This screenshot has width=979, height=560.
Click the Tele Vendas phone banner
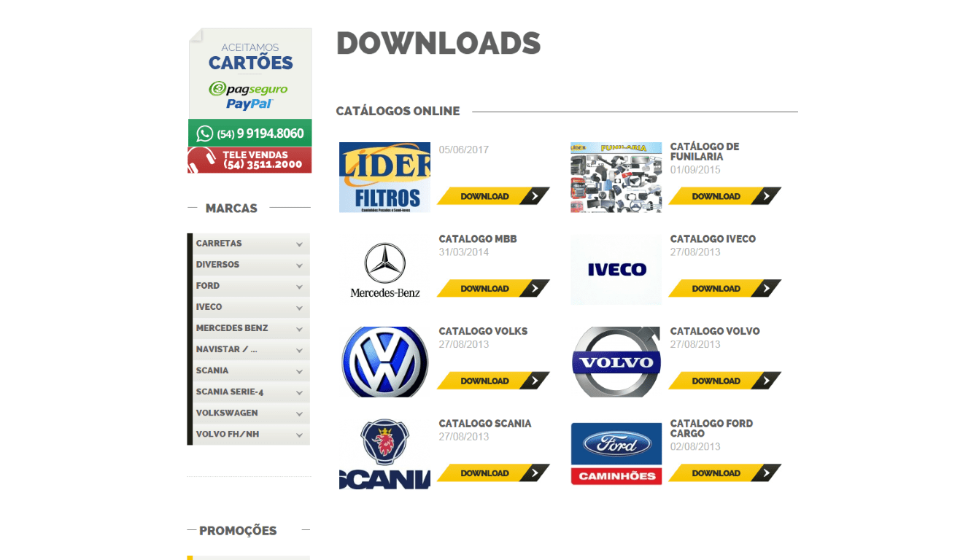pos(249,160)
